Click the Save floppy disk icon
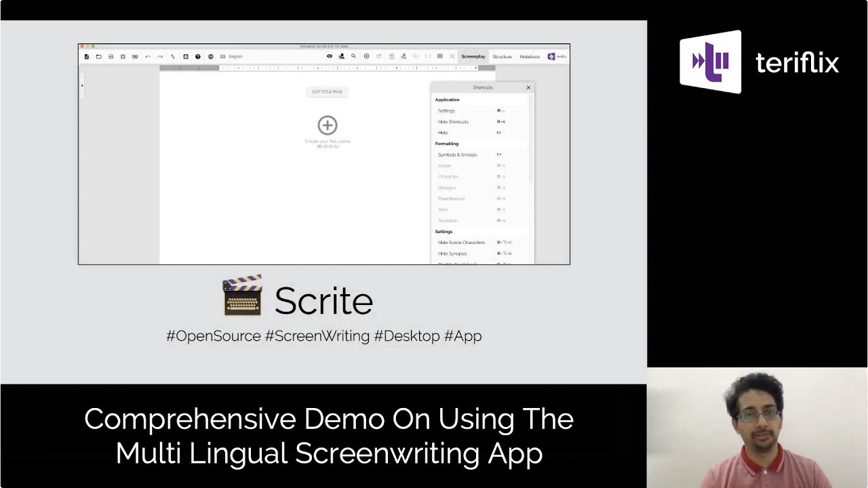Screen dimensions: 868x488 click(111, 56)
